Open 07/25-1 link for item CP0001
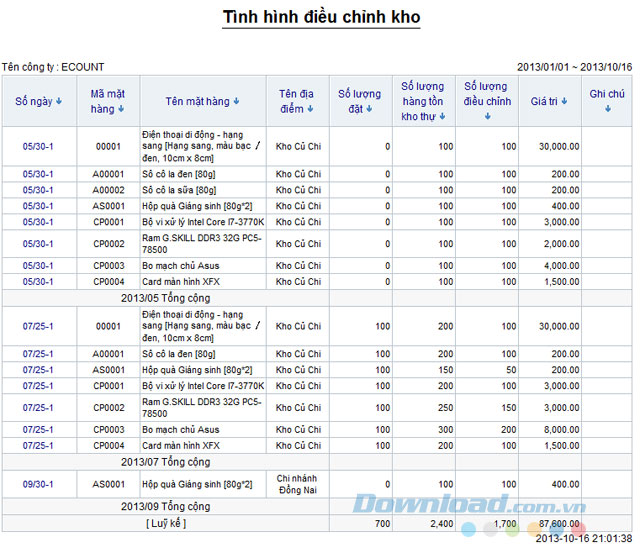The width and height of the screenshot is (640, 553). pos(38,386)
